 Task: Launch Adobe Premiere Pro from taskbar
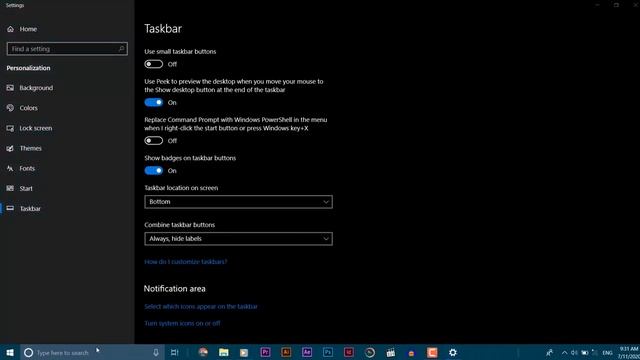pos(265,352)
